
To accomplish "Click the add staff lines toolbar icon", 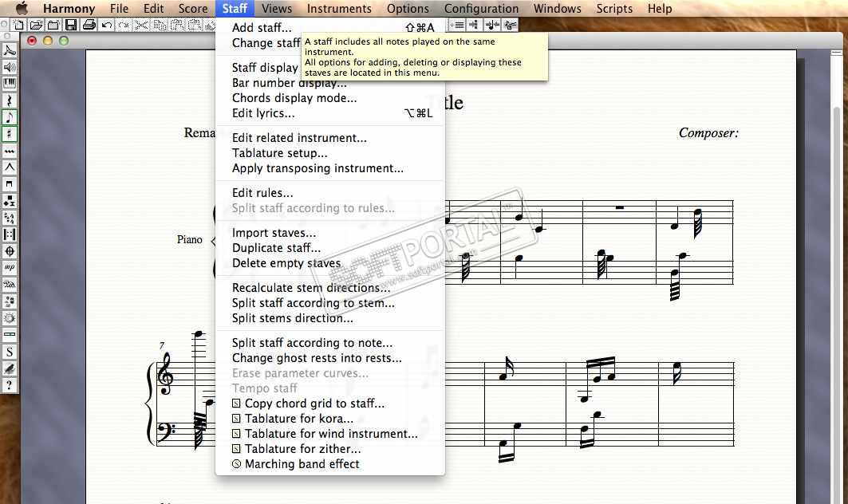I will pos(457,25).
